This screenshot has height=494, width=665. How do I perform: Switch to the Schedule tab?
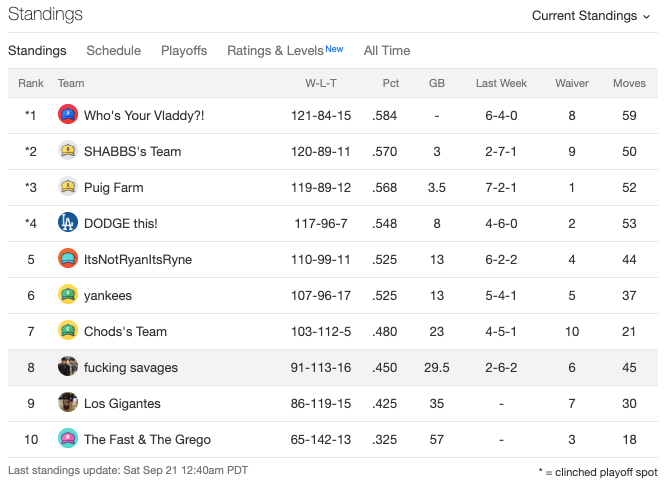pyautogui.click(x=113, y=51)
